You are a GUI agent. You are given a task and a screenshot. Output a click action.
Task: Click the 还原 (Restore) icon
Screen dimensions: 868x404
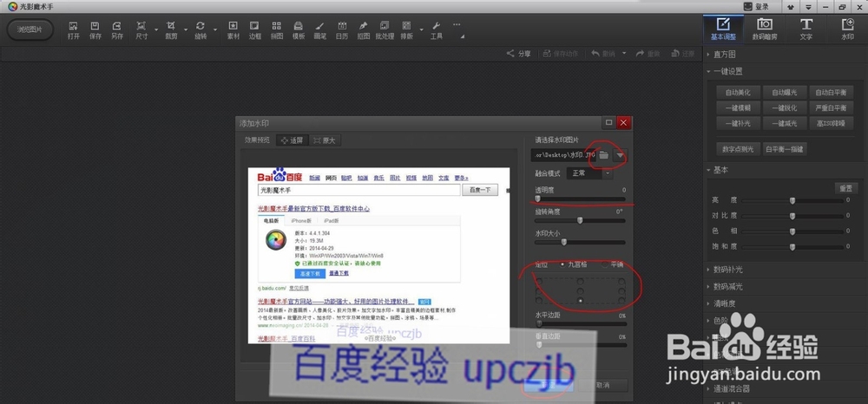coord(675,54)
